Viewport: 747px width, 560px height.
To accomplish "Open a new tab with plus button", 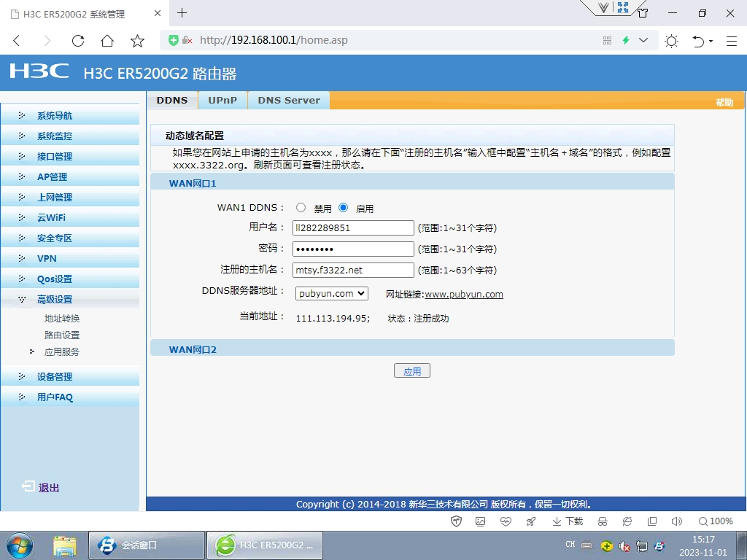I will (x=182, y=13).
